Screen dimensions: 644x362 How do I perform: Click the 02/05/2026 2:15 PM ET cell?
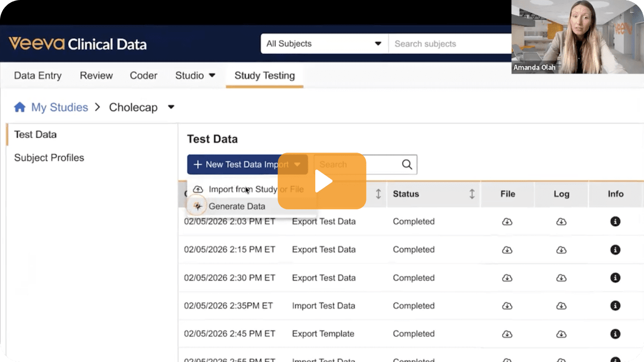tap(230, 250)
